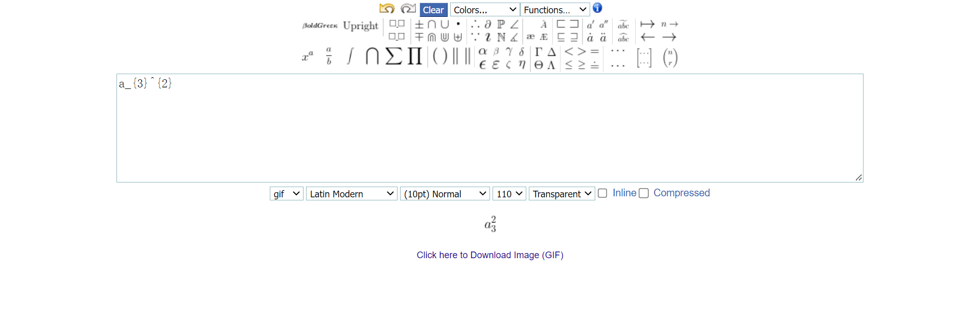Insert the equals sign symbol
980x319 pixels.
point(595,51)
